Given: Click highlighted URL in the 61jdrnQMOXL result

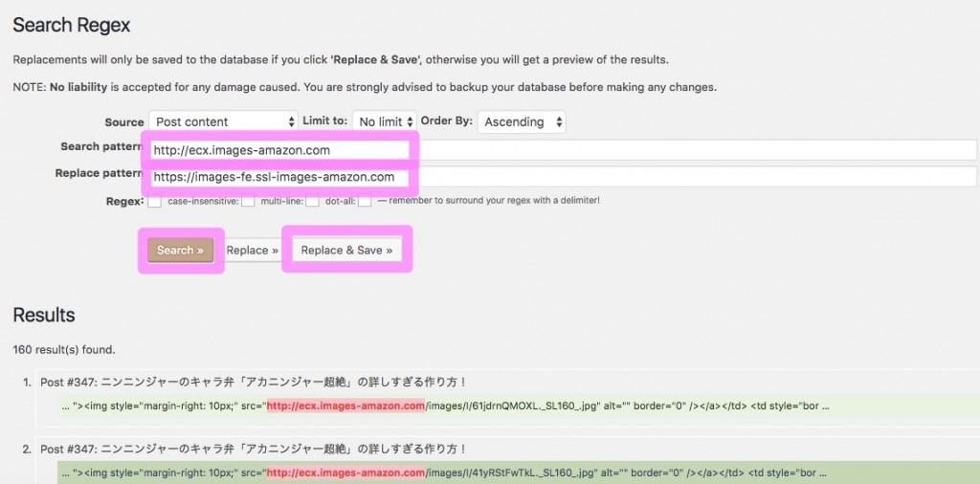Looking at the screenshot, I should (345, 406).
